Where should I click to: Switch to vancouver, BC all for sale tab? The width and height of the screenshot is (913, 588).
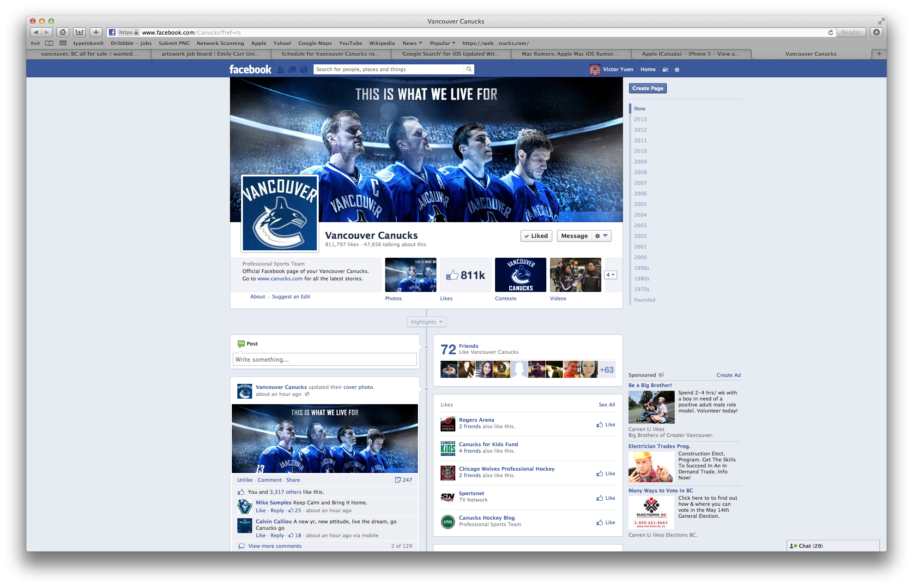pos(89,54)
